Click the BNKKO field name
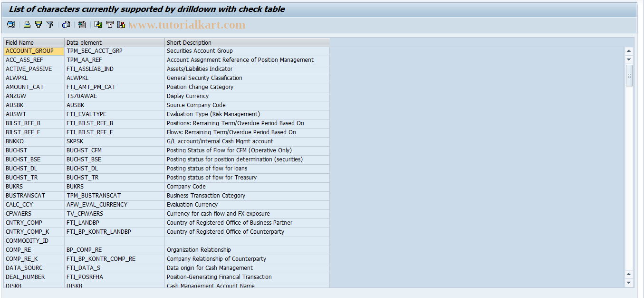The height and width of the screenshot is (298, 644). 14,141
